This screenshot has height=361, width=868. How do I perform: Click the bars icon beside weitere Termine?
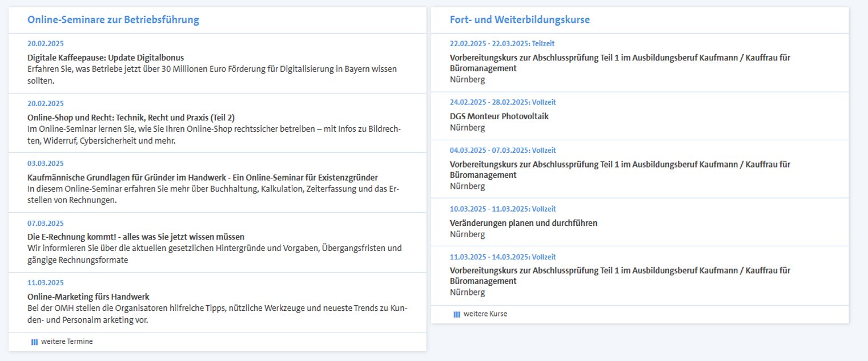[34, 342]
